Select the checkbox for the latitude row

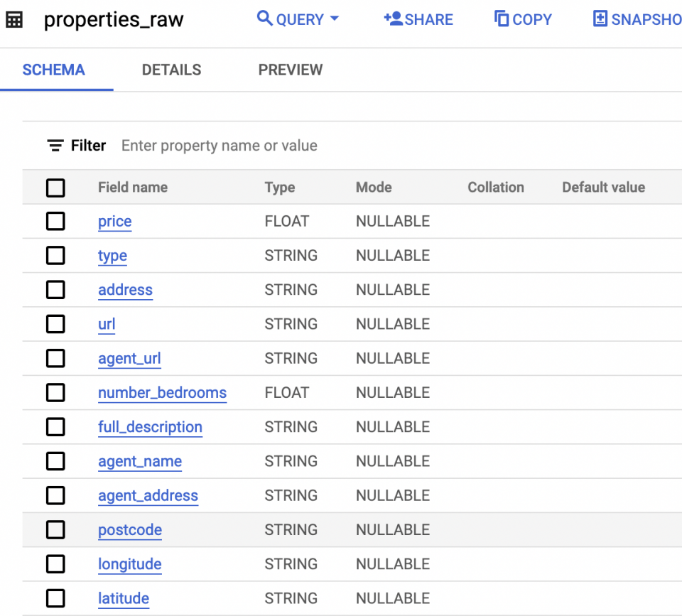(55, 598)
